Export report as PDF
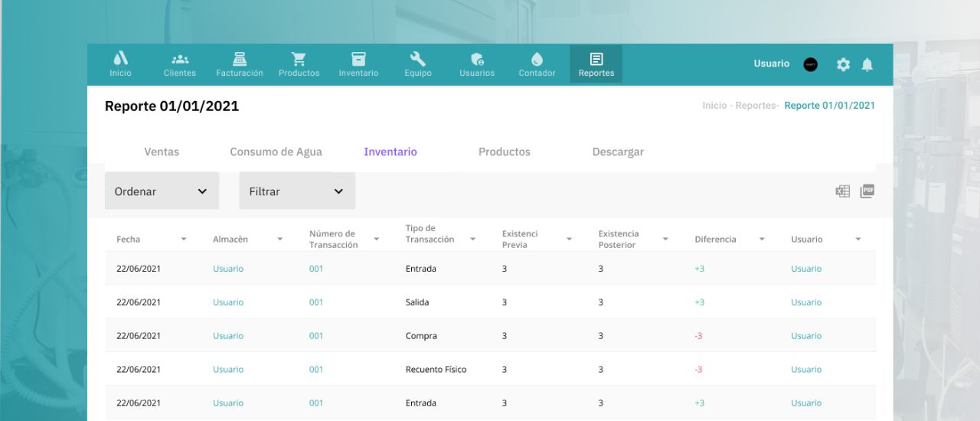Image resolution: width=980 pixels, height=421 pixels. point(867,191)
